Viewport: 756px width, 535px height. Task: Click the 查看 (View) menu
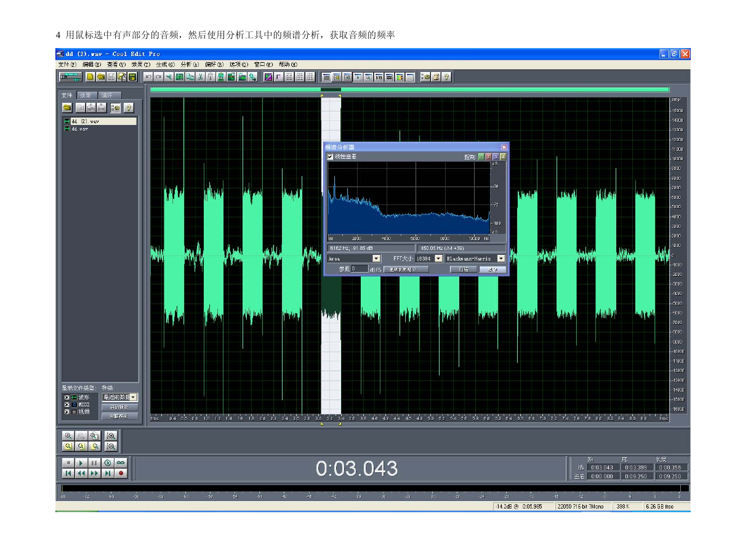pyautogui.click(x=116, y=64)
